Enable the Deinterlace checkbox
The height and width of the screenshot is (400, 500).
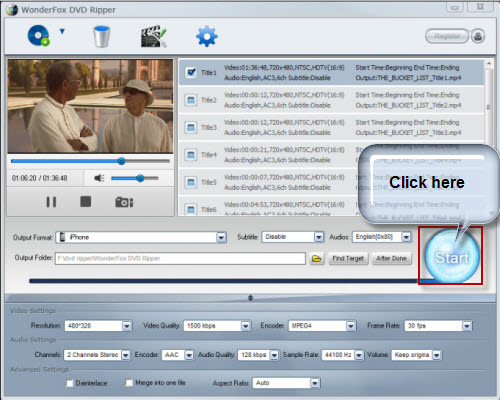tap(70, 383)
